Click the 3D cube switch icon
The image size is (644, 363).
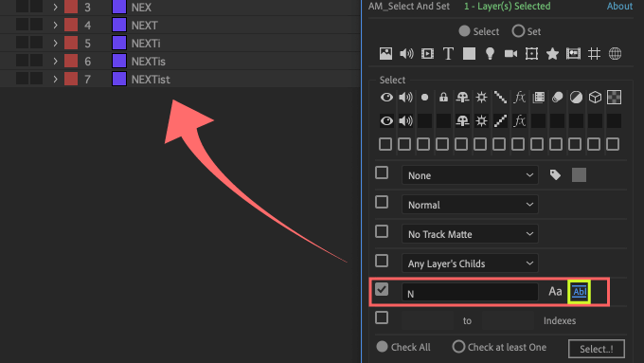click(x=595, y=98)
